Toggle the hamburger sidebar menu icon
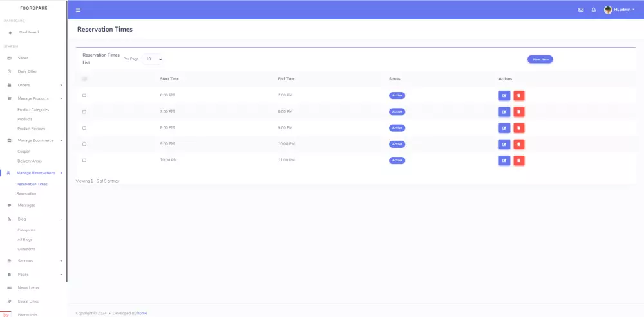Screen dimensions: 644x317 pyautogui.click(x=78, y=10)
